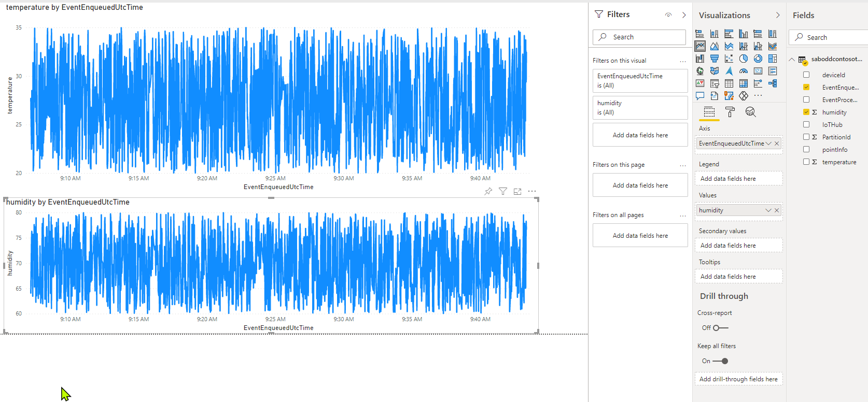Check the PartitionId field checkbox
The height and width of the screenshot is (402, 868).
click(x=806, y=137)
